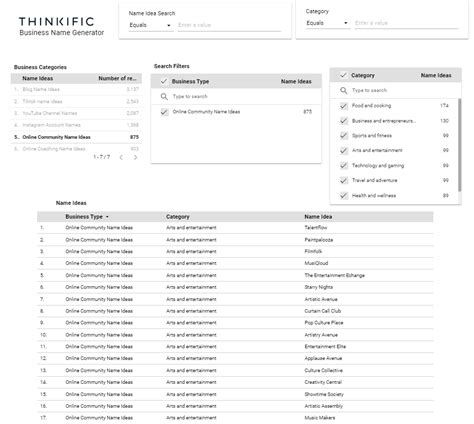Click the Thinkific logo

[x=57, y=22]
